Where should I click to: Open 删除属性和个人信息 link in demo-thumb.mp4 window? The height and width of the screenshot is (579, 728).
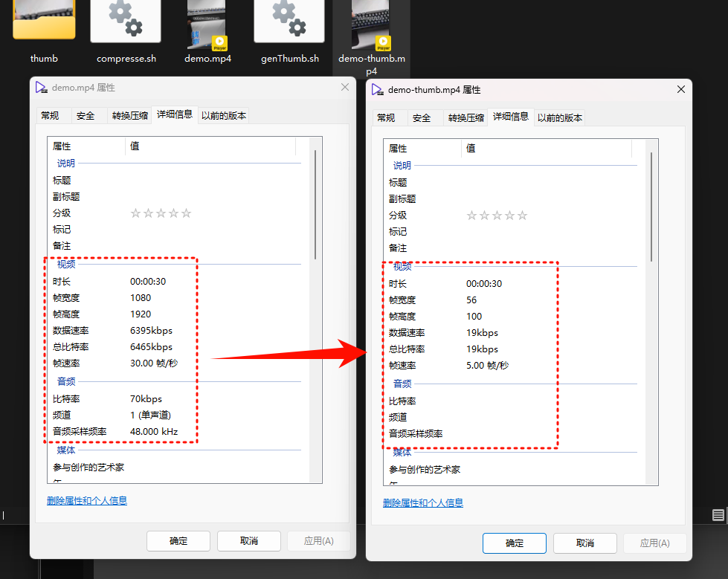[x=423, y=503]
